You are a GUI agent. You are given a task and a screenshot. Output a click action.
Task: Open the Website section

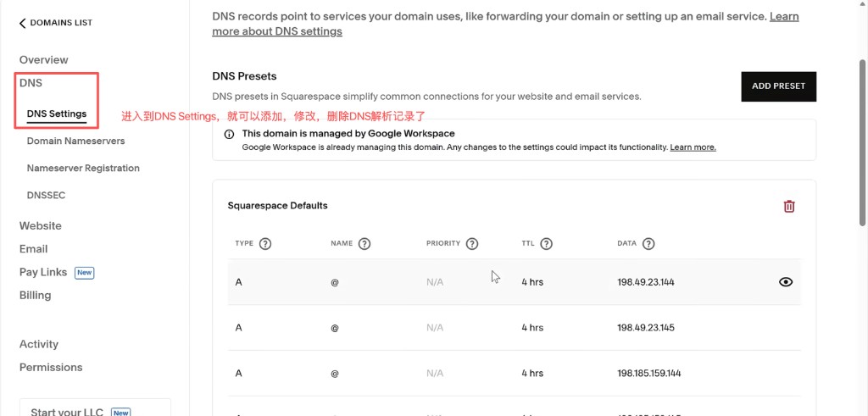pyautogui.click(x=41, y=225)
